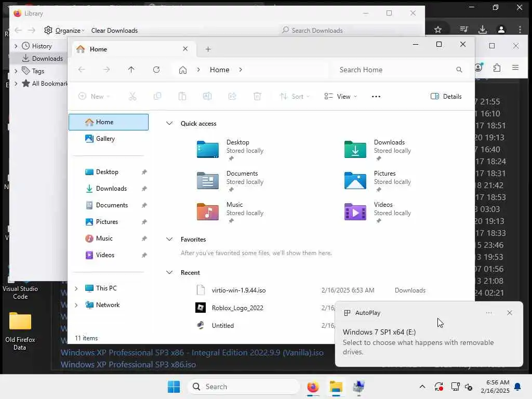The image size is (532, 399).
Task: Expand History in the Library sidebar
Action: pyautogui.click(x=16, y=46)
